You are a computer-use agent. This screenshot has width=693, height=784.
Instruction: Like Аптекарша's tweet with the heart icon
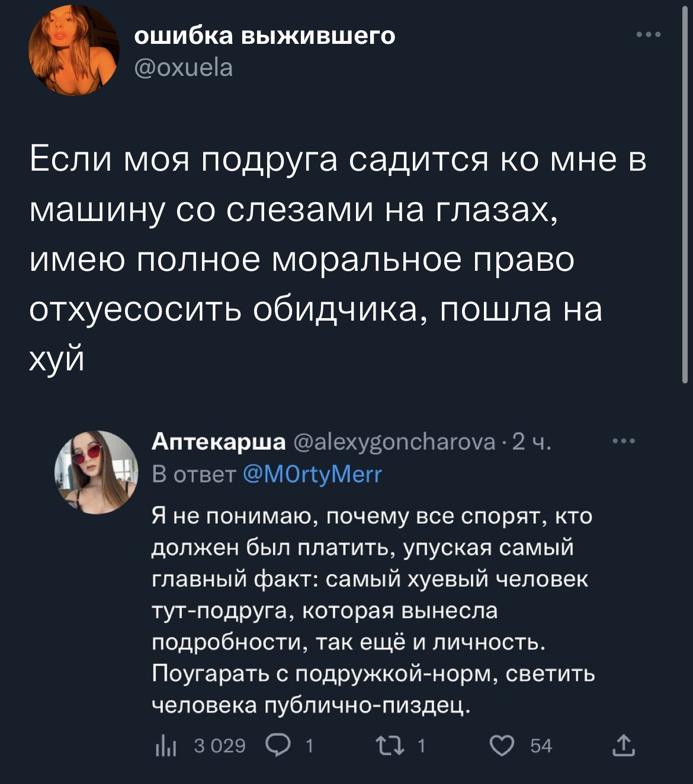[x=502, y=745]
